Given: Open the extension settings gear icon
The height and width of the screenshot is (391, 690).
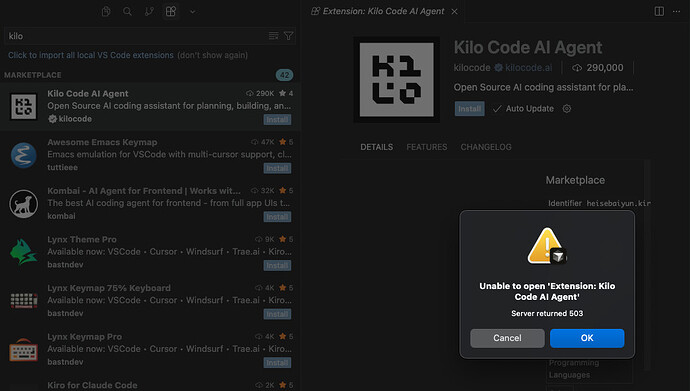Looking at the screenshot, I should pos(567,109).
